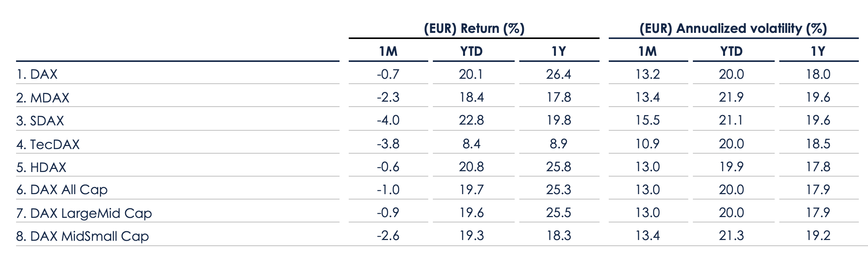
Task: Click the DAX row label
Action: (x=37, y=74)
